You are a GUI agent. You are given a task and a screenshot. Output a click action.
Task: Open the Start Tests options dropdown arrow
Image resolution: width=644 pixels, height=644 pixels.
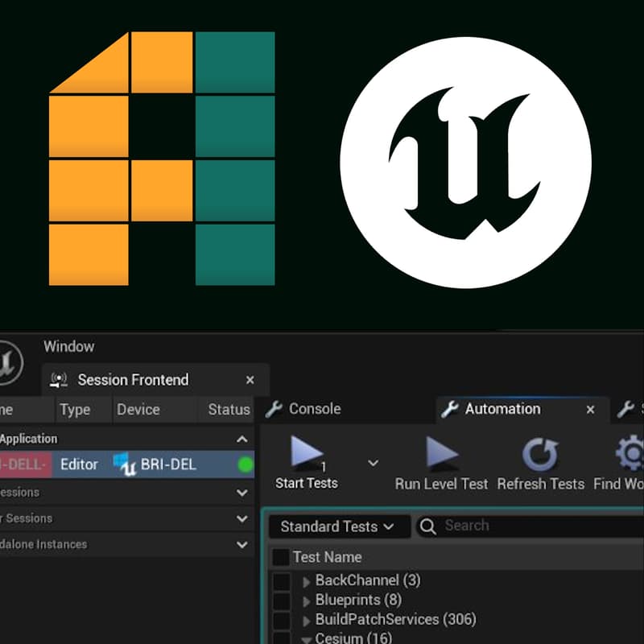pyautogui.click(x=373, y=464)
